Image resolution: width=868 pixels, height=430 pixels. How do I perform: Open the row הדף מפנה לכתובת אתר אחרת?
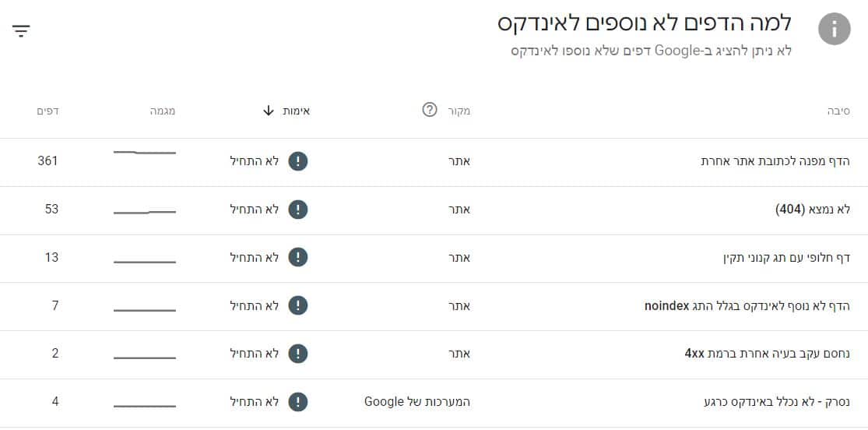click(x=434, y=162)
